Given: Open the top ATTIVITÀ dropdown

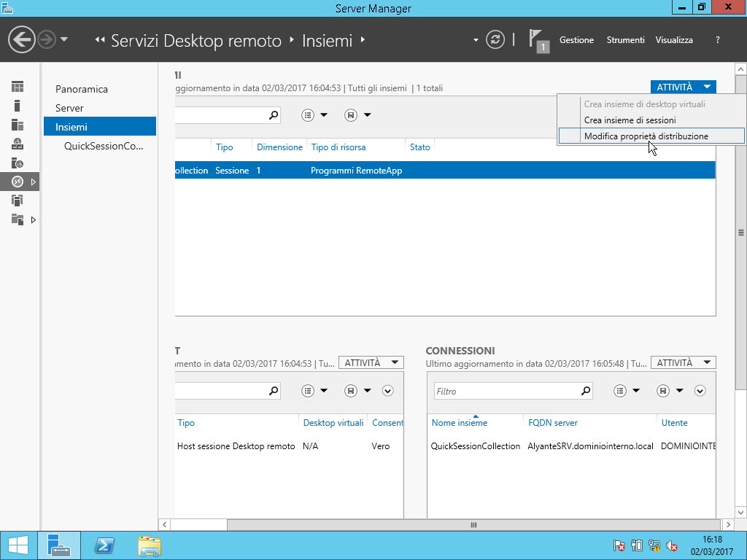Looking at the screenshot, I should pyautogui.click(x=683, y=87).
